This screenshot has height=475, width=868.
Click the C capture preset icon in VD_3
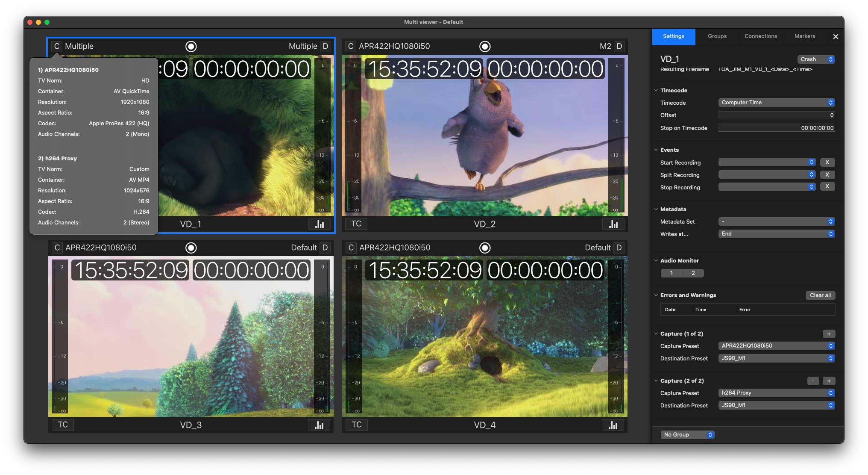tap(57, 248)
